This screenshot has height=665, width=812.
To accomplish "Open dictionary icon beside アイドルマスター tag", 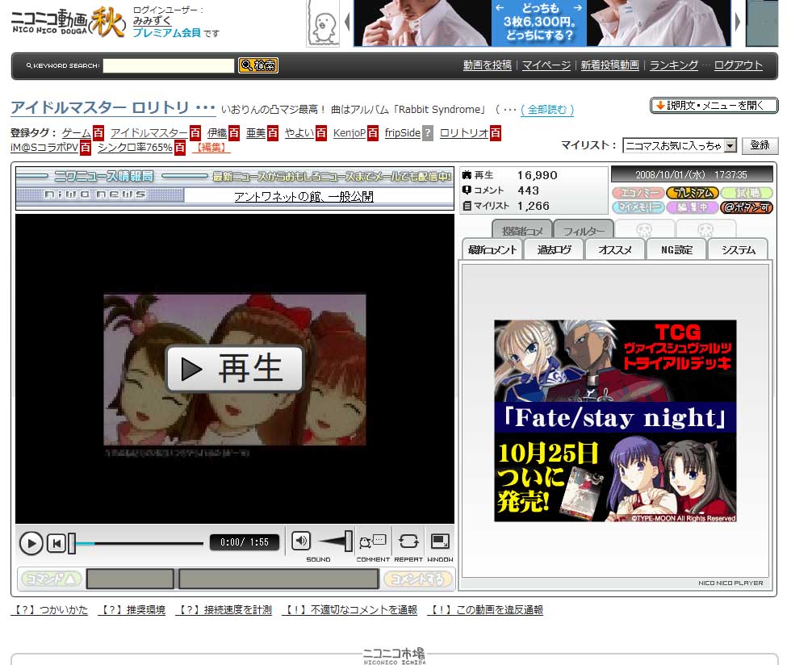I will [195, 133].
